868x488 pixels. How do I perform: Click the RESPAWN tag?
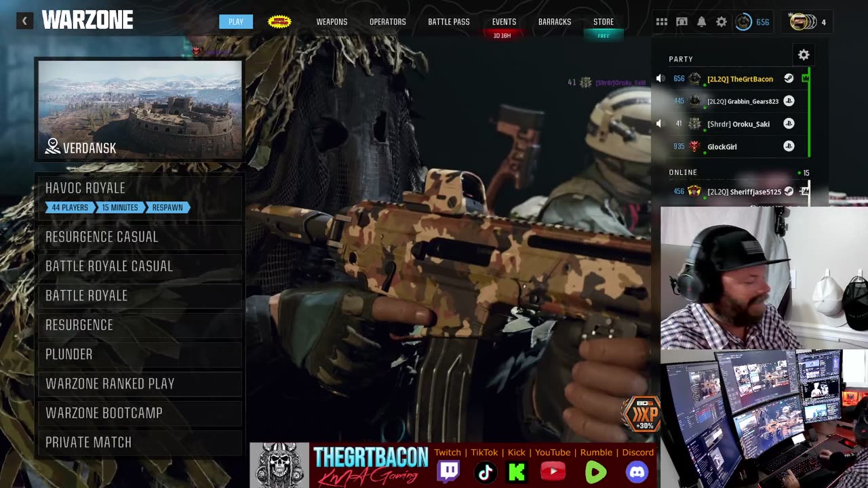(167, 207)
